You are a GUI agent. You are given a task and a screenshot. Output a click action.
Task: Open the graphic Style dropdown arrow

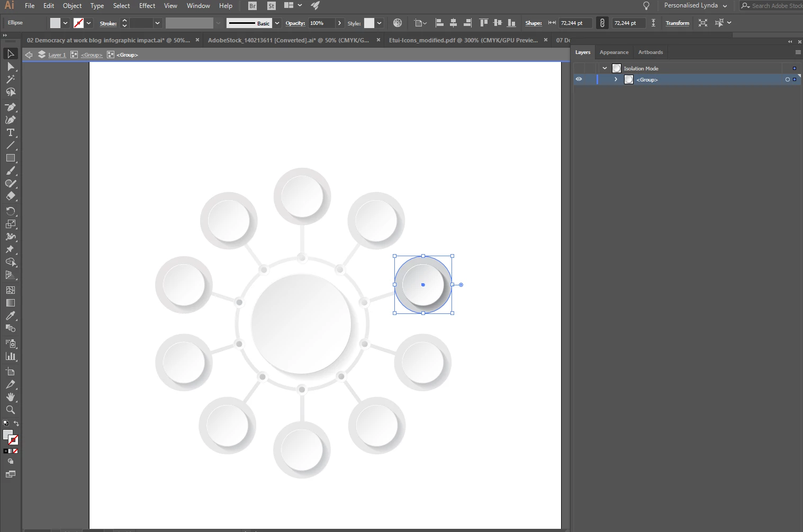point(379,23)
